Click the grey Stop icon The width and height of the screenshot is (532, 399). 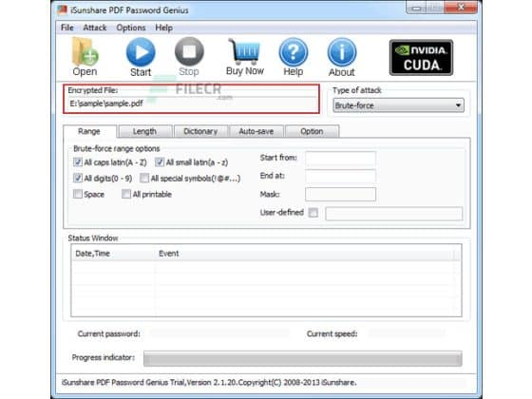[189, 57]
